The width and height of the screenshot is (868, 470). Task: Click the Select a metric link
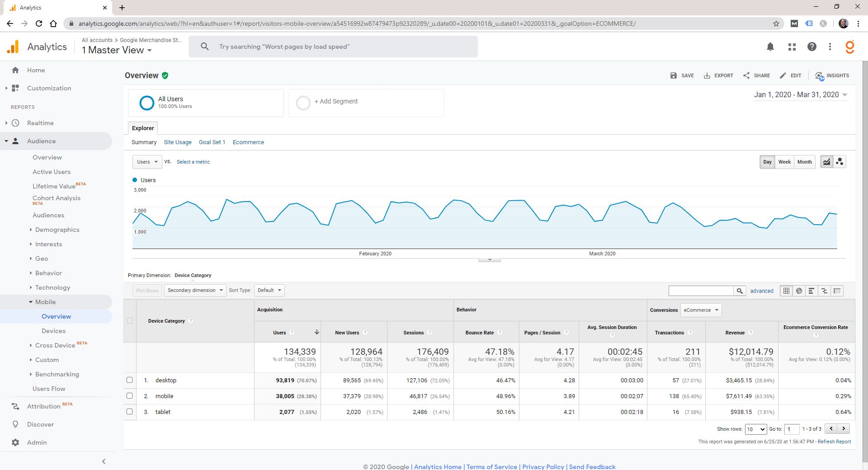[193, 162]
